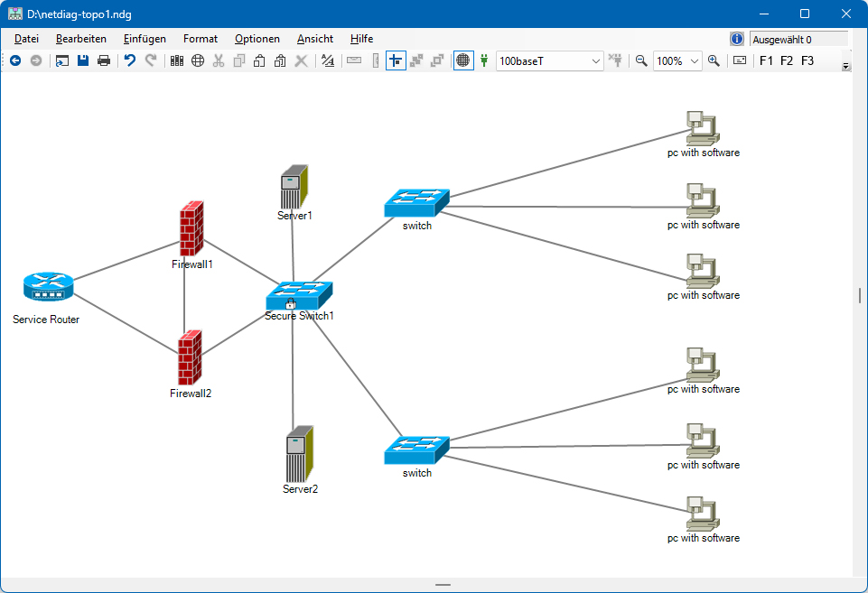Click the F3 toolbar button
Image resolution: width=868 pixels, height=593 pixels.
click(807, 60)
